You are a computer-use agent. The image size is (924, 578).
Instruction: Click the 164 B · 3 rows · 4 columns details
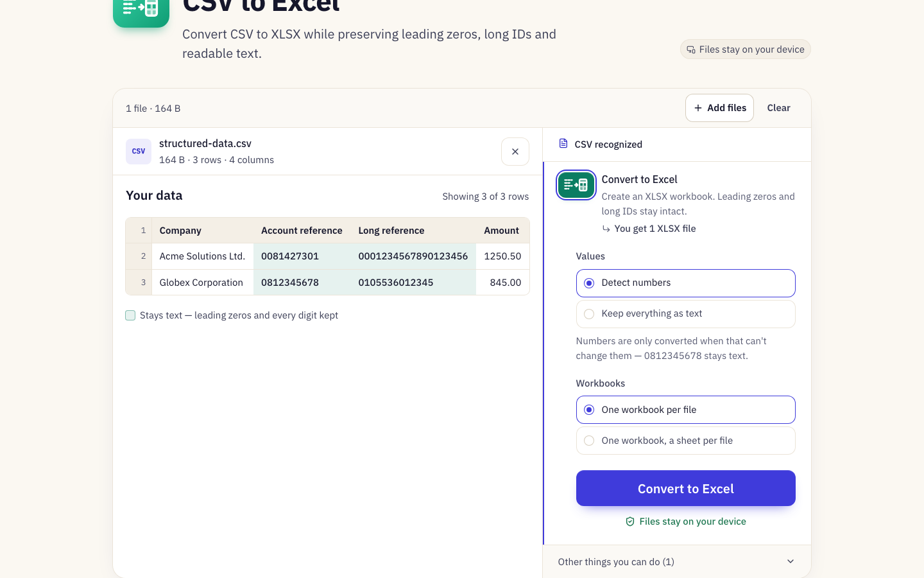pyautogui.click(x=216, y=160)
